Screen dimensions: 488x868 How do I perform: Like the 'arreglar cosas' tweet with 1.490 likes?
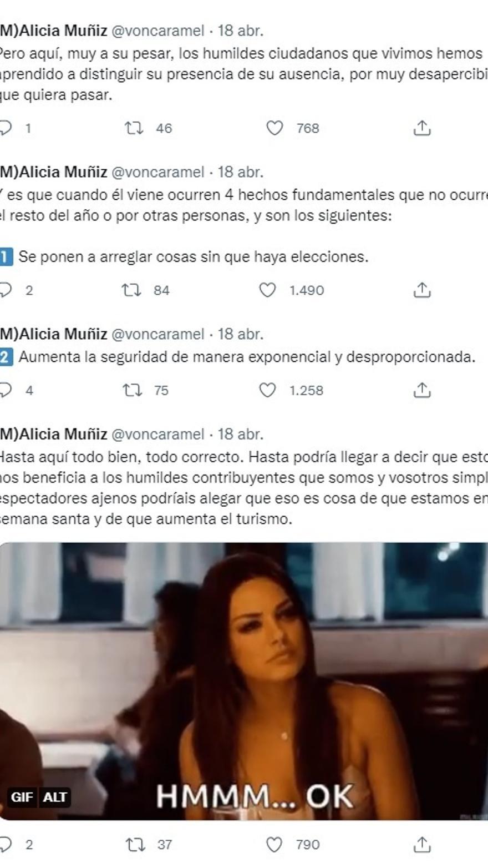[268, 290]
